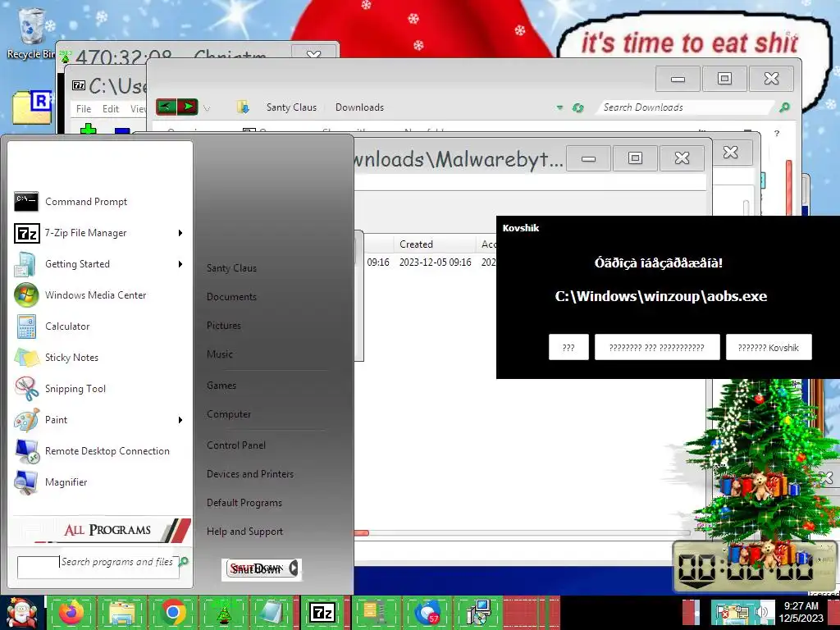Open the notepad taskbar icon
Screen dimensions: 840x630
(x=272, y=612)
